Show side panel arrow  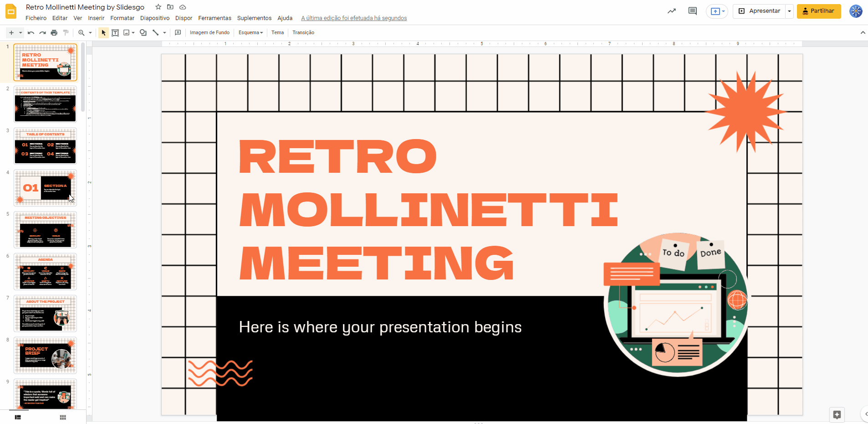tap(865, 414)
